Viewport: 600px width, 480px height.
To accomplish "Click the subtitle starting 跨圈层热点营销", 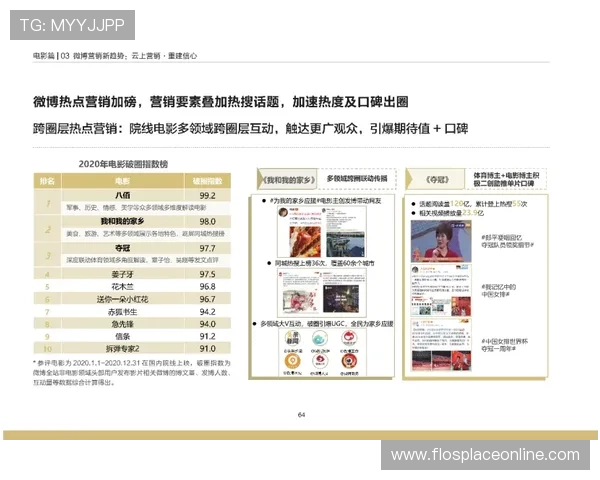I will pos(250,129).
